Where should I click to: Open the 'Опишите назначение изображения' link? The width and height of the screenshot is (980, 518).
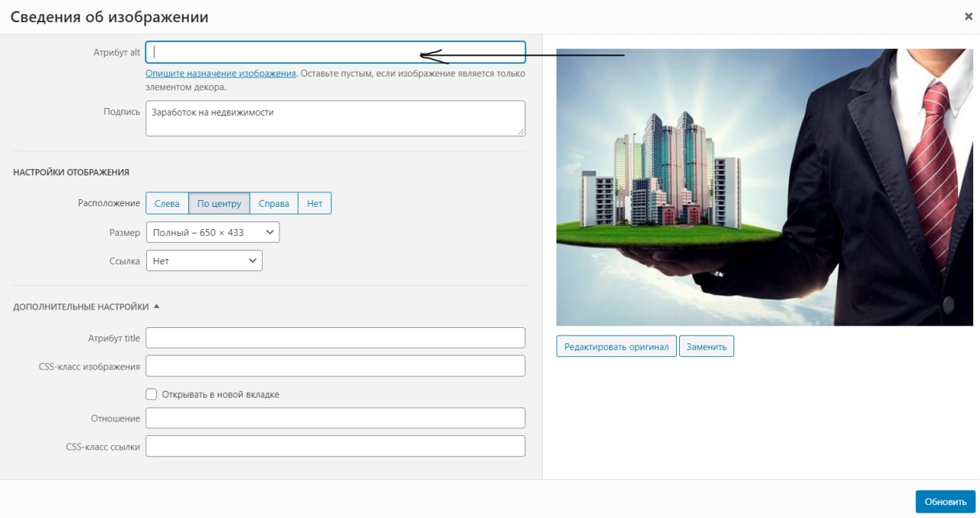220,74
